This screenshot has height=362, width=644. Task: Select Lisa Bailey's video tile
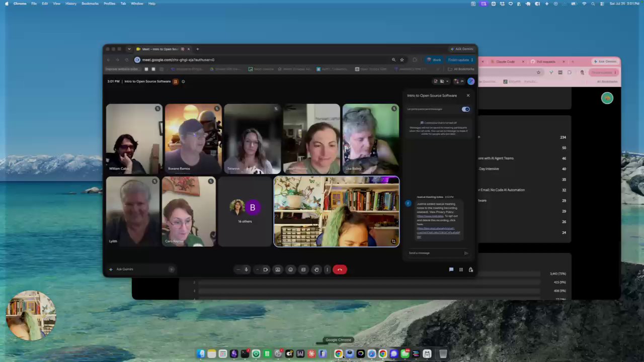pos(371,139)
